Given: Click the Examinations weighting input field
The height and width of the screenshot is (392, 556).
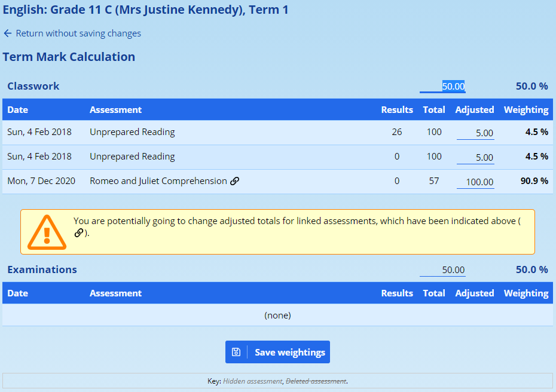Looking at the screenshot, I should (x=442, y=269).
